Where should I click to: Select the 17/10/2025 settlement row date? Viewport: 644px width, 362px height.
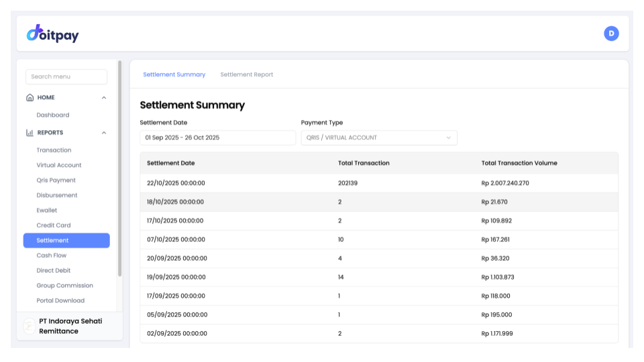point(175,221)
